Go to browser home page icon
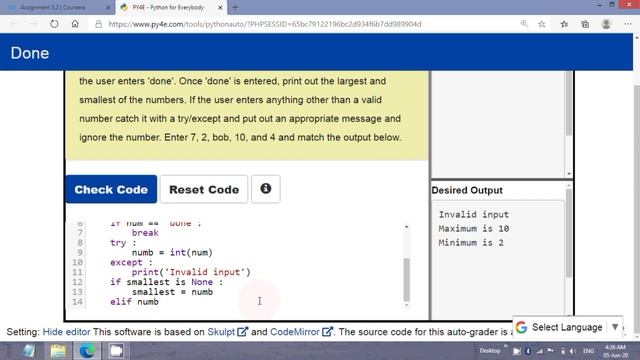 (75, 24)
